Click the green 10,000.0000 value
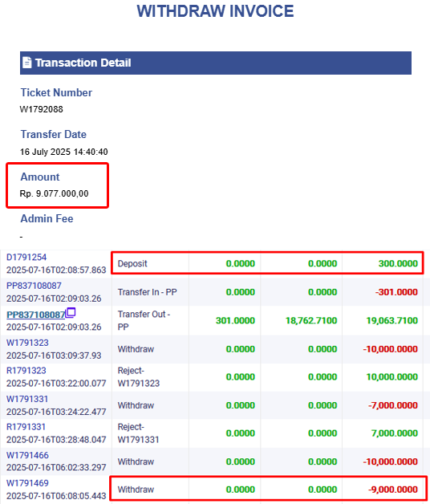The width and height of the screenshot is (430, 504). [391, 376]
